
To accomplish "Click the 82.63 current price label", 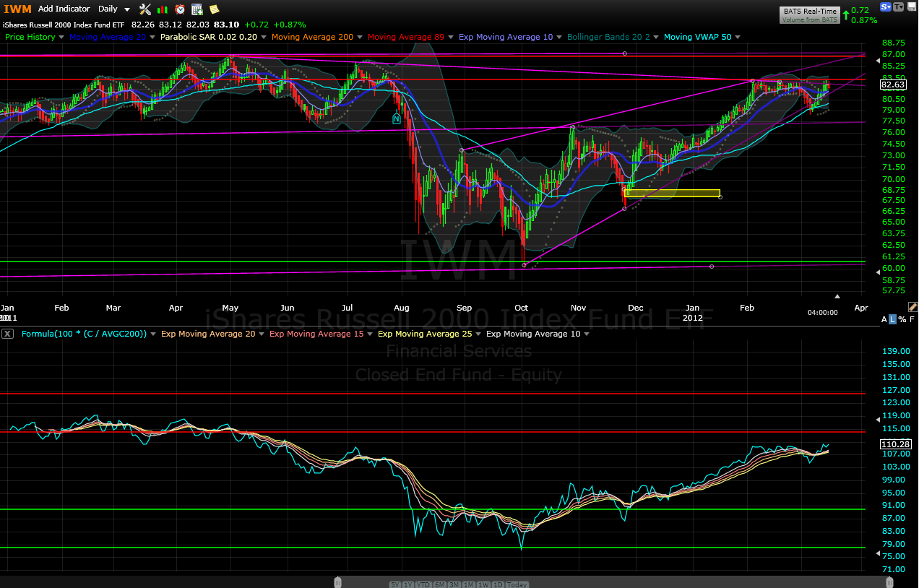I will (x=892, y=84).
